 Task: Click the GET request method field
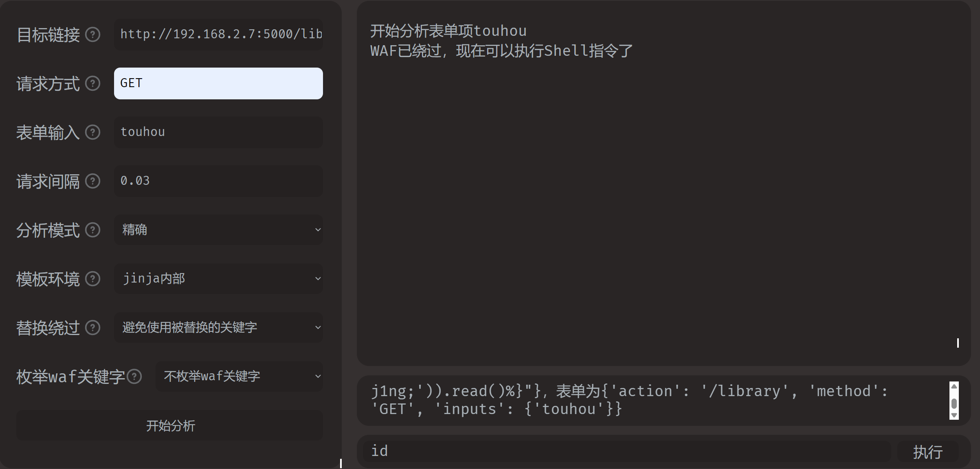coord(218,83)
